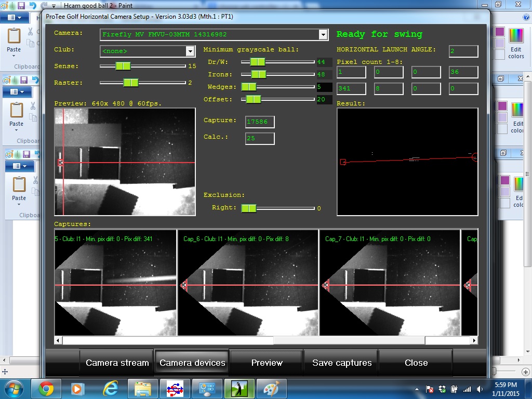Click Cut scissors icon in Hcam good ball 2 Paint ribbon
The height and width of the screenshot is (399, 532).
pyautogui.click(x=31, y=32)
